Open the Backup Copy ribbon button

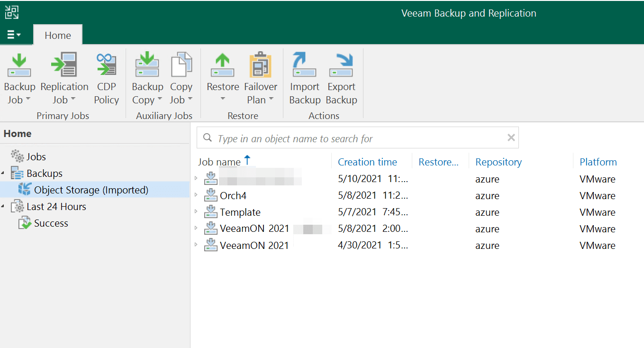147,79
